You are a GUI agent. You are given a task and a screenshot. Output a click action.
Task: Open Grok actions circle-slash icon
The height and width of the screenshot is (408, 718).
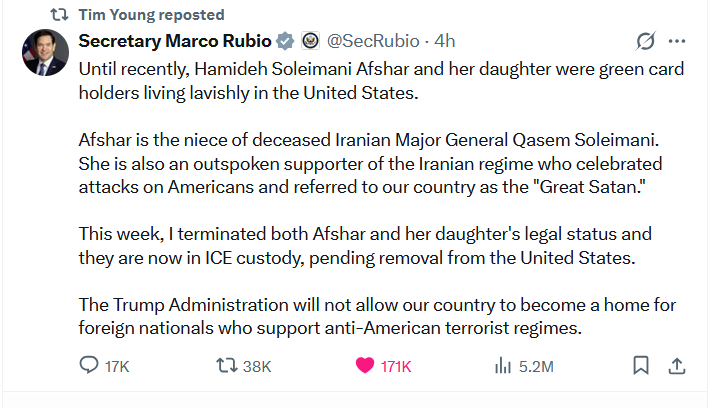click(645, 42)
